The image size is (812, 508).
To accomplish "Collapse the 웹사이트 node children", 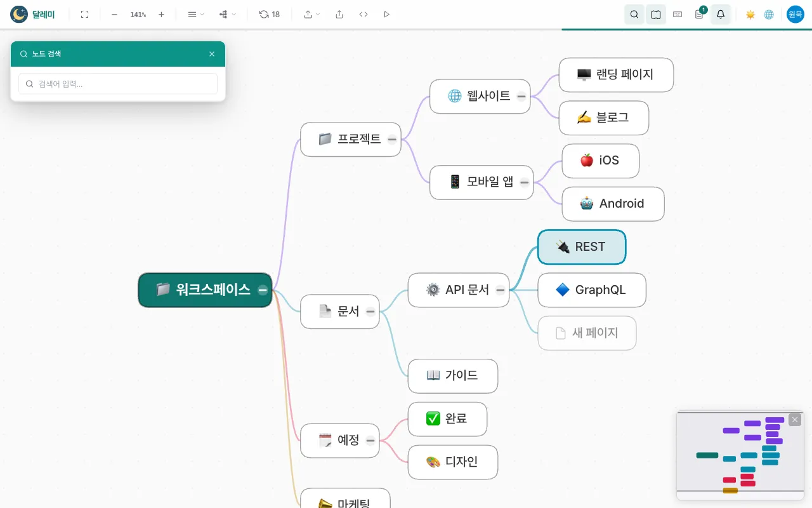I will click(521, 97).
